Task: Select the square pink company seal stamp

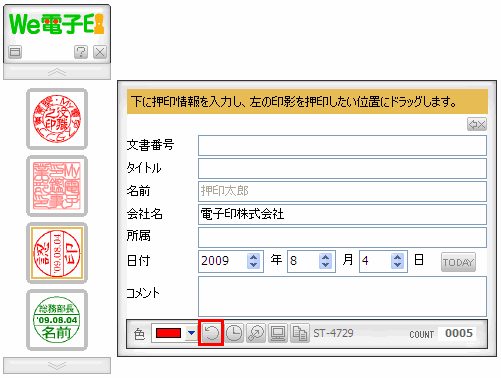Action: 57,186
